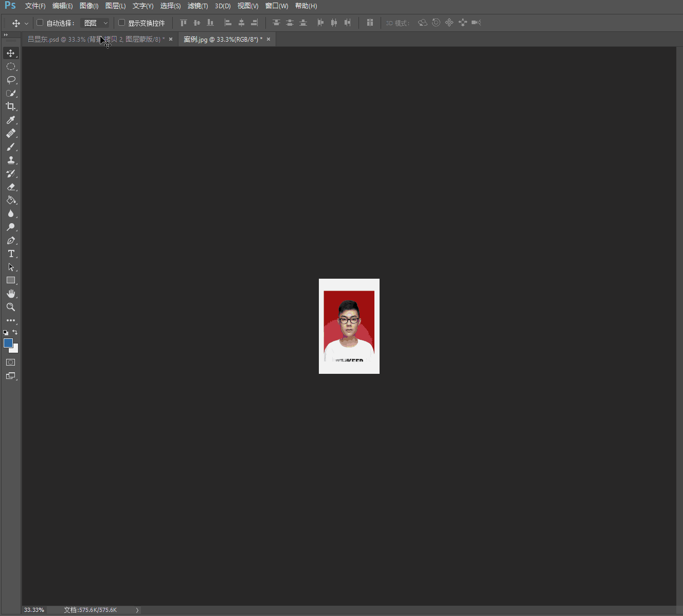Screen dimensions: 683x616
Task: Click Distribute Top Edges icon
Action: click(276, 23)
